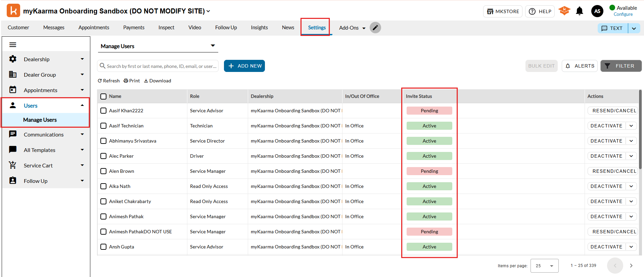The height and width of the screenshot is (277, 644).
Task: Switch to the Customer tab
Action: coord(18,28)
